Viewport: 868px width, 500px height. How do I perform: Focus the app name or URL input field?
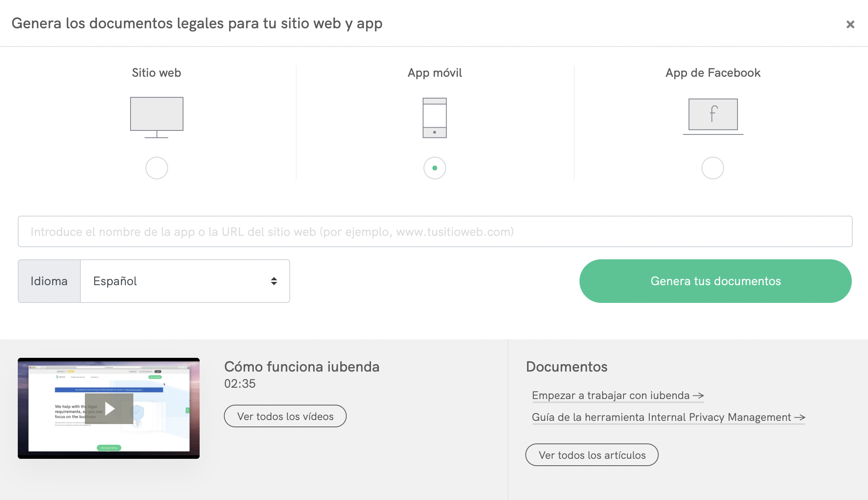tap(435, 231)
